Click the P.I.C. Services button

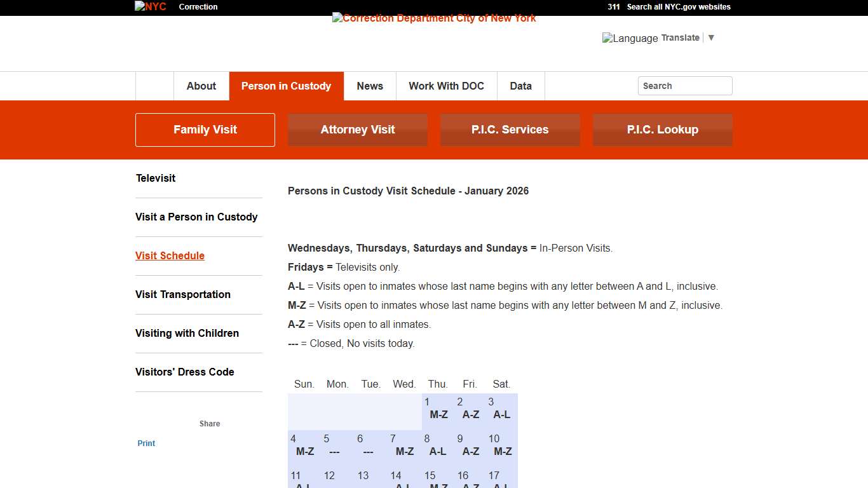click(510, 129)
